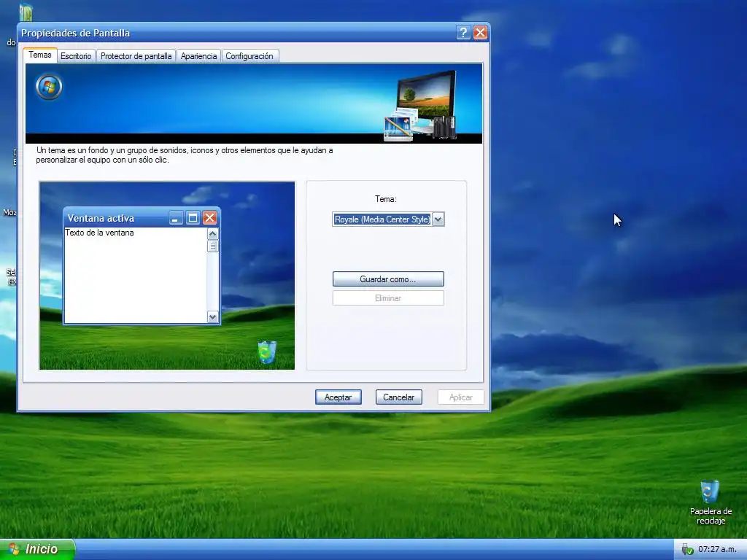Select the Temas tab
747x560 pixels.
point(40,55)
